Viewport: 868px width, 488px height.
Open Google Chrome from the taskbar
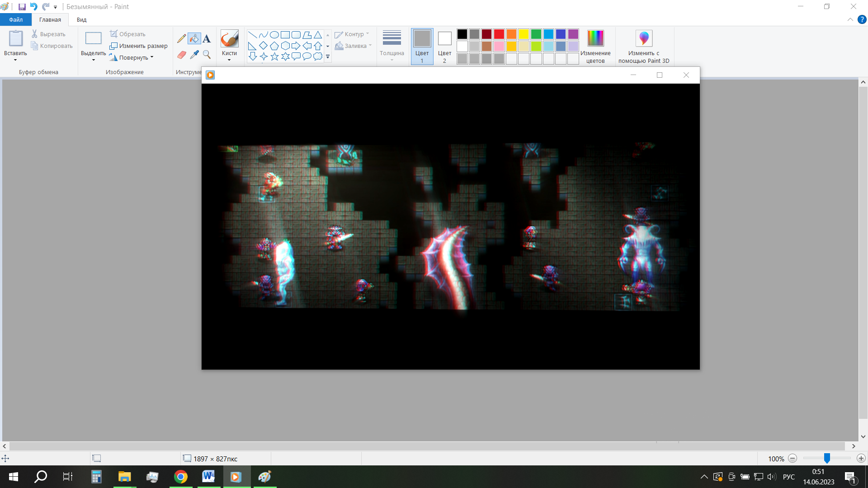(x=181, y=477)
